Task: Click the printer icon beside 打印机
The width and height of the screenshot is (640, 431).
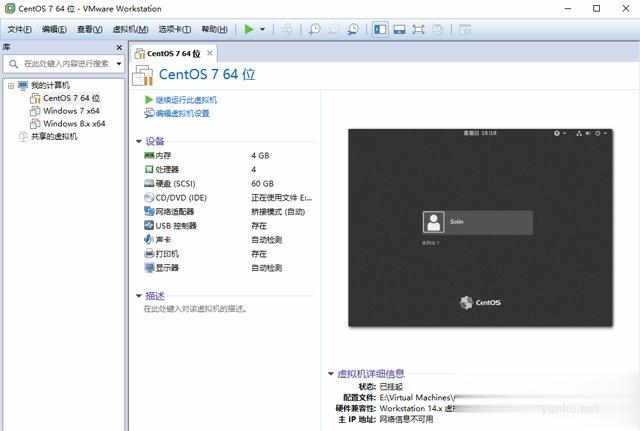Action: click(149, 253)
